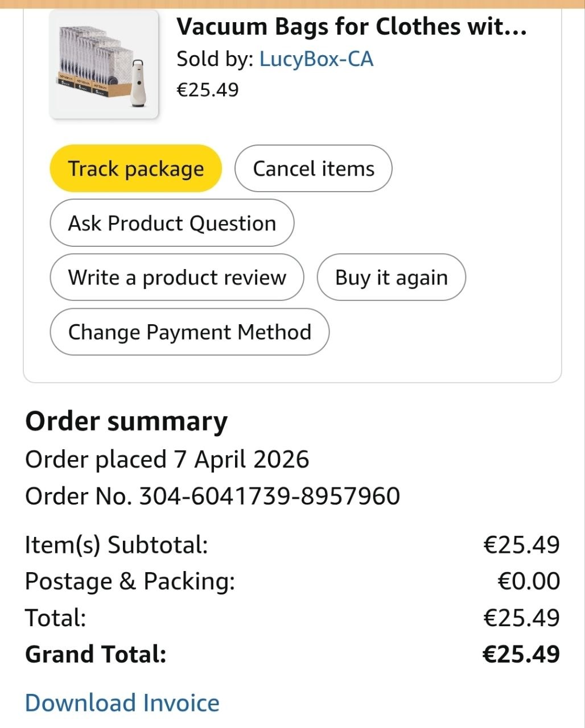Click the Order summary heading
Viewport: 585px width, 728px height.
point(126,421)
